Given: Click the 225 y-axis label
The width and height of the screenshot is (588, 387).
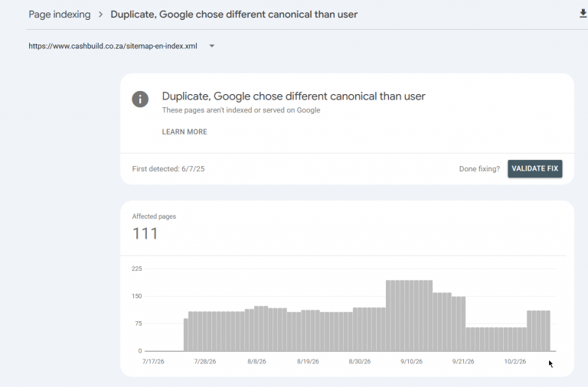Looking at the screenshot, I should coord(137,268).
